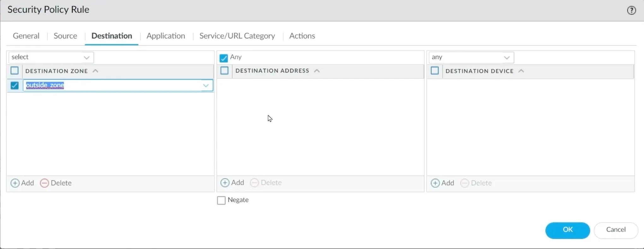Select all Destination Device header checkbox
The width and height of the screenshot is (644, 249).
point(435,71)
